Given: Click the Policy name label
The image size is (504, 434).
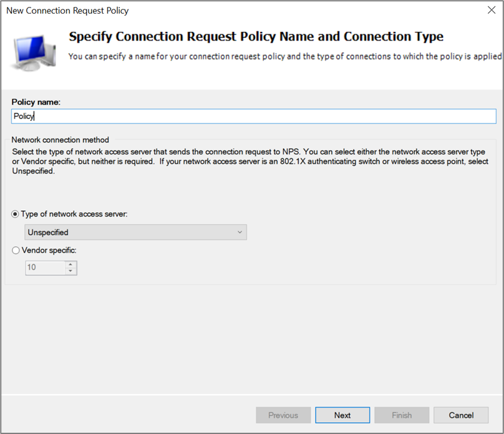Looking at the screenshot, I should point(36,102).
